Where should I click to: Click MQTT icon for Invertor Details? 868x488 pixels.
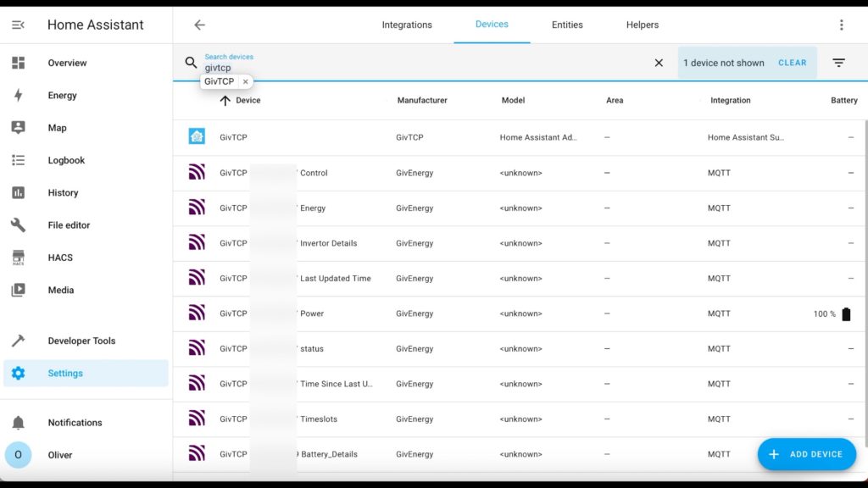pos(197,242)
